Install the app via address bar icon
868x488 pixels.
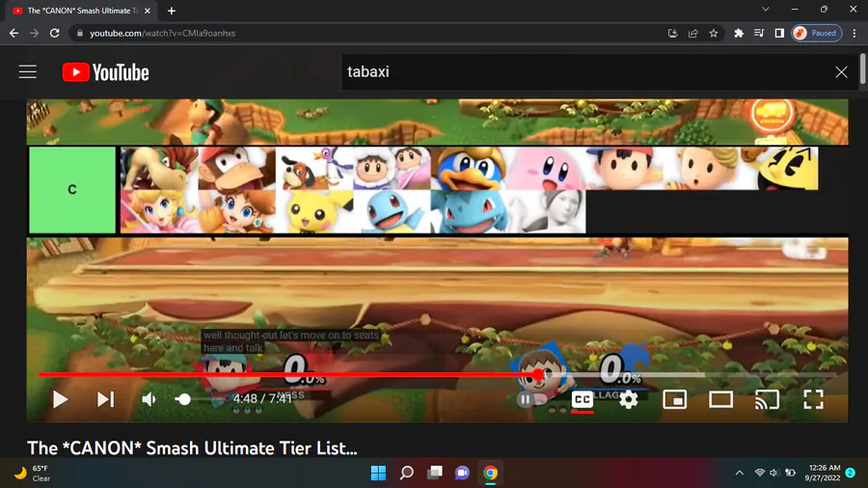[672, 33]
